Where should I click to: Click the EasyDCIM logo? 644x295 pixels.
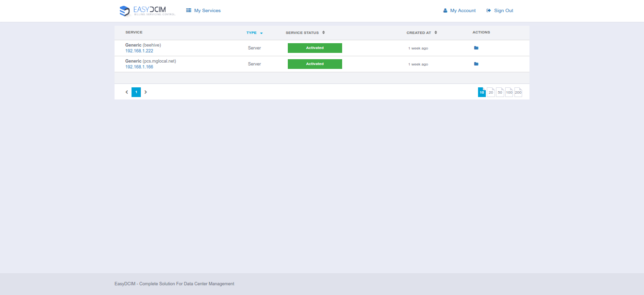click(x=147, y=11)
